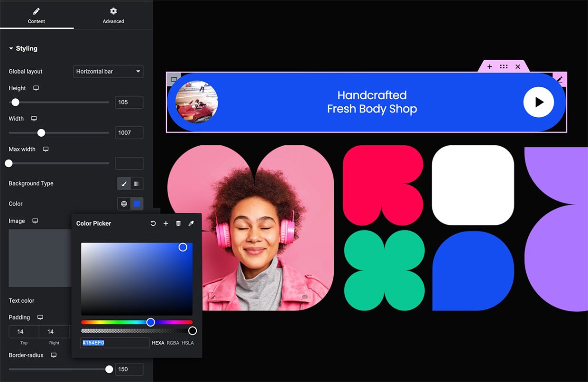Switch color format to HSLA
The width and height of the screenshot is (588, 382).
(188, 343)
